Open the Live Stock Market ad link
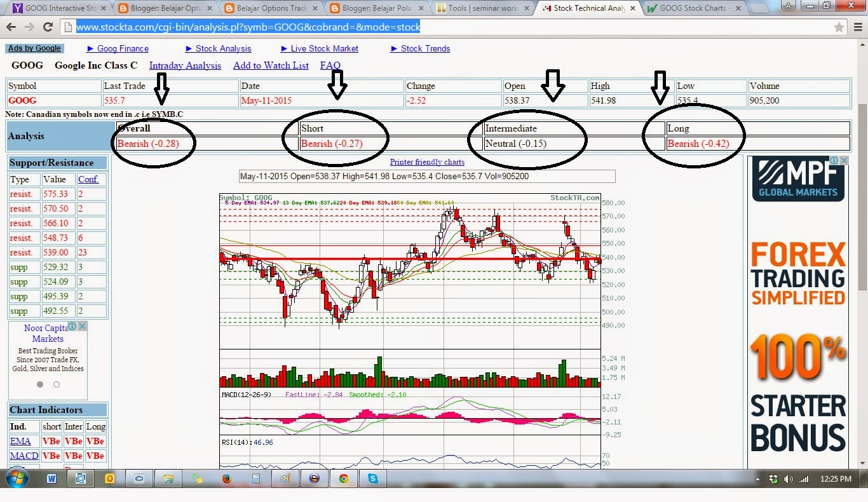The width and height of the screenshot is (868, 502). click(x=319, y=48)
